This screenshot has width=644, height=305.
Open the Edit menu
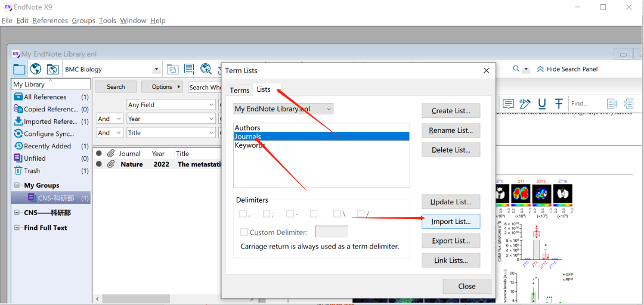point(22,20)
